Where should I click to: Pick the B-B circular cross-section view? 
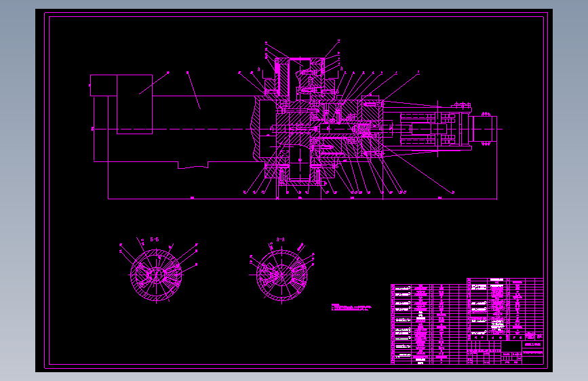point(156,275)
